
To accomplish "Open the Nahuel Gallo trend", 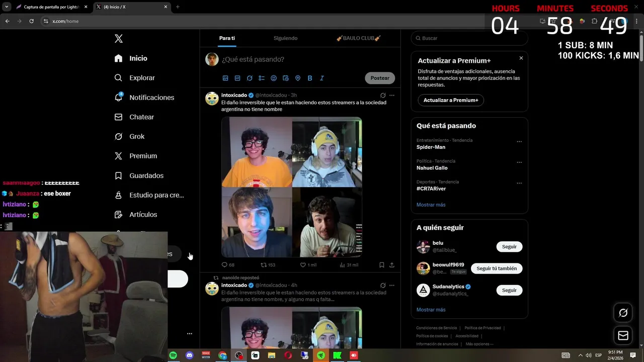I will click(x=432, y=168).
